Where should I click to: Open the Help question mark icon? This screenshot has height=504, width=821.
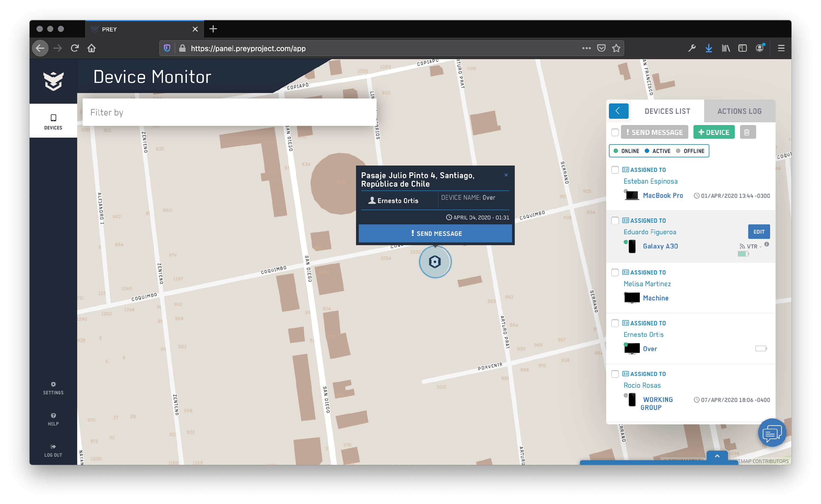click(x=53, y=415)
